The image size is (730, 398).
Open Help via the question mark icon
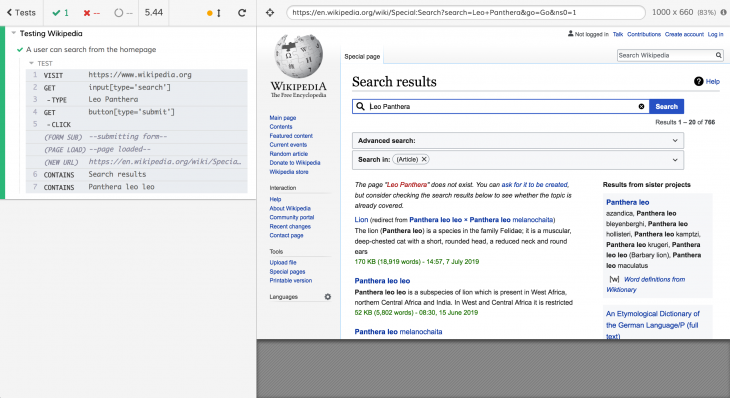coord(698,81)
